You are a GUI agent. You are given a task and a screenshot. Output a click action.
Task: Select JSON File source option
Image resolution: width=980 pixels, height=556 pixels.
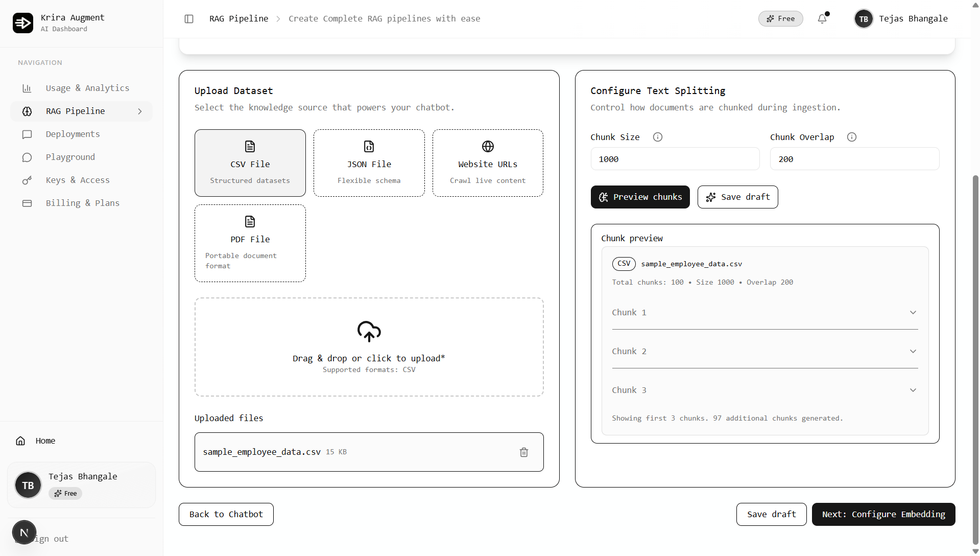pyautogui.click(x=369, y=163)
